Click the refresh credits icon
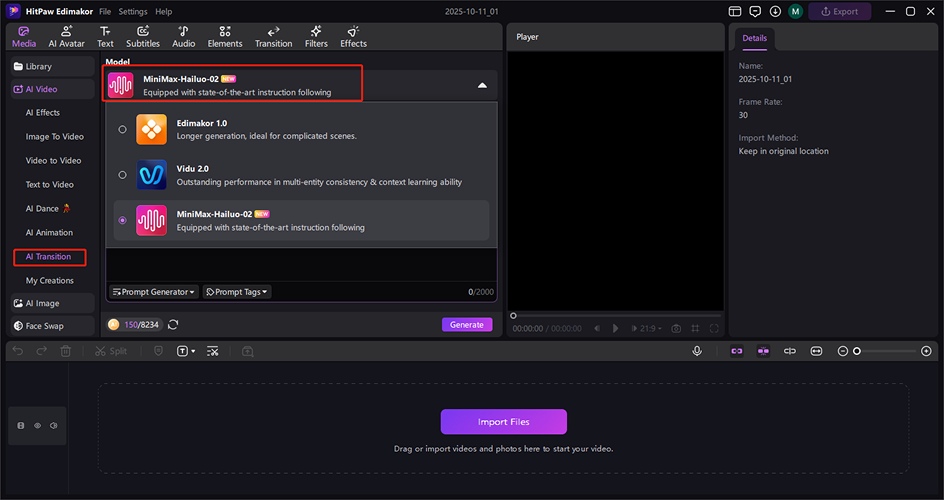The image size is (944, 500). (x=173, y=324)
